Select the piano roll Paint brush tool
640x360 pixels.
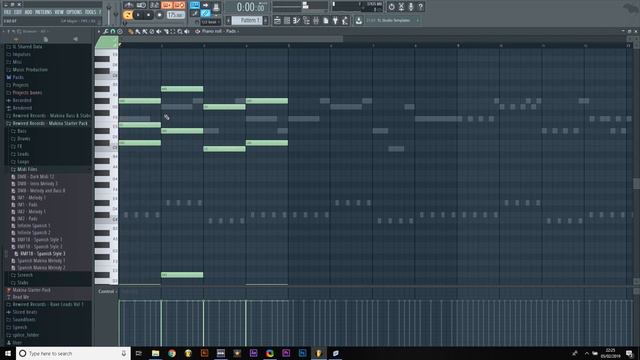pos(138,31)
